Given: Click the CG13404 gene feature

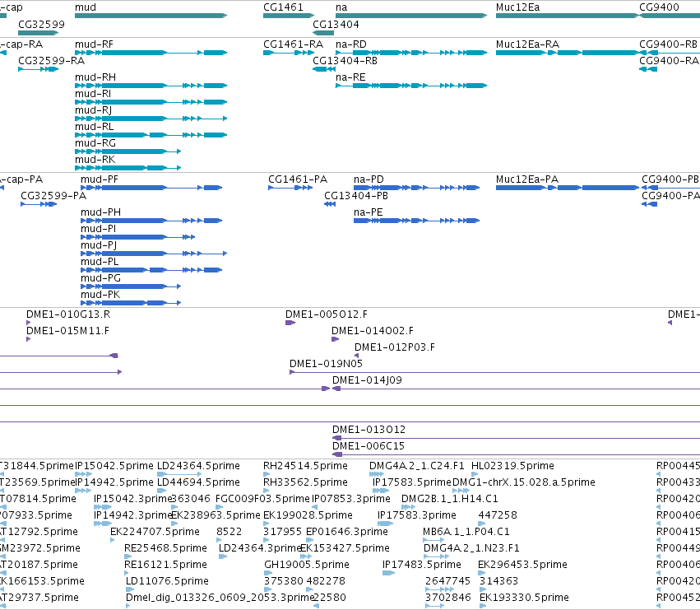Looking at the screenshot, I should (x=323, y=33).
